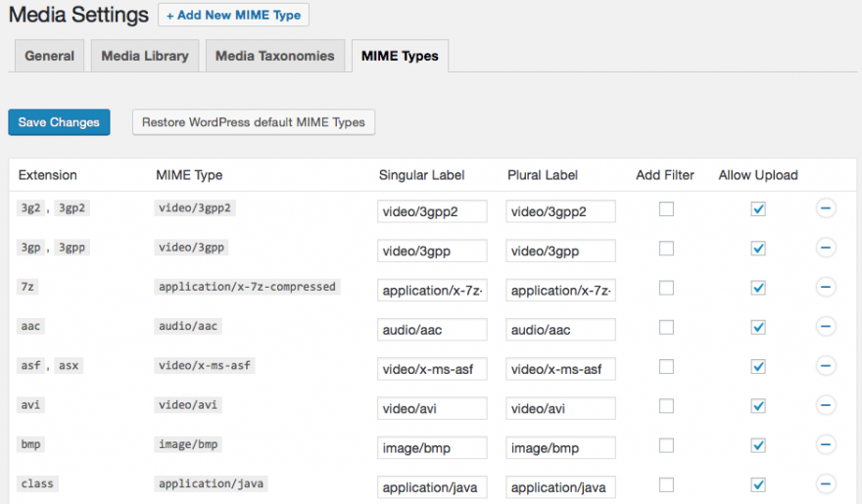Open the Media Taxonomies tab

[274, 56]
